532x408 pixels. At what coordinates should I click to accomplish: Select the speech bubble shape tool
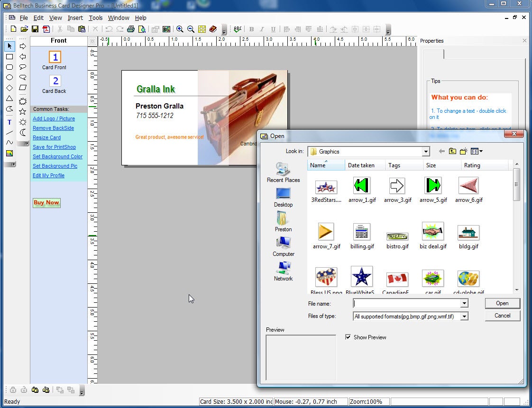(23, 67)
